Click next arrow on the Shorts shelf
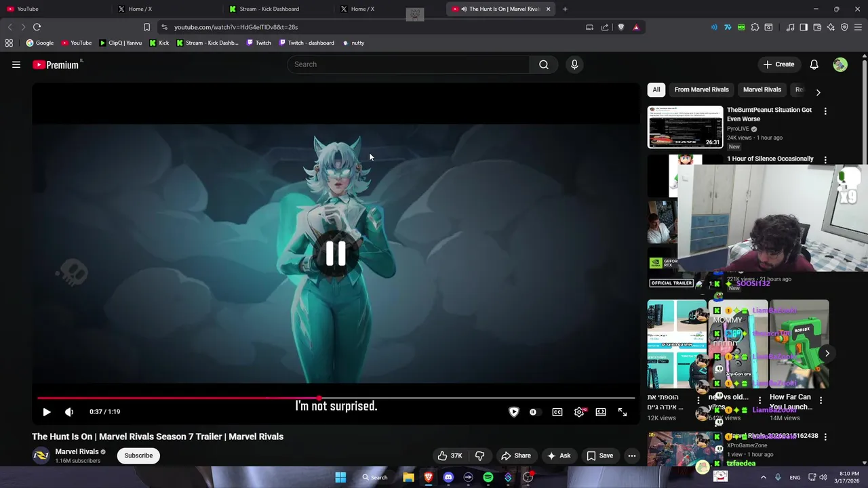 point(827,353)
